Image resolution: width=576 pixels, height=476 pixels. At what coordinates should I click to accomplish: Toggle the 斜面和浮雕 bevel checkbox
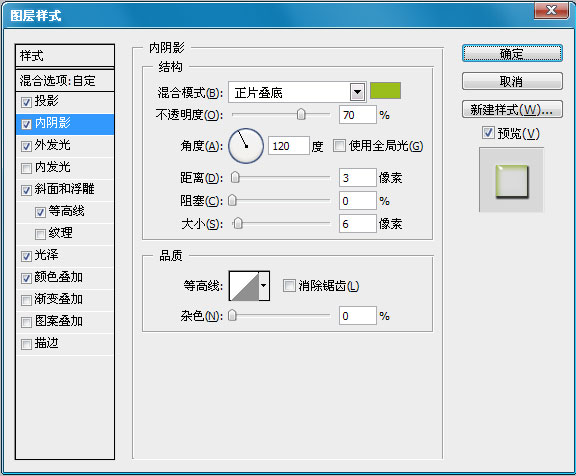point(26,190)
